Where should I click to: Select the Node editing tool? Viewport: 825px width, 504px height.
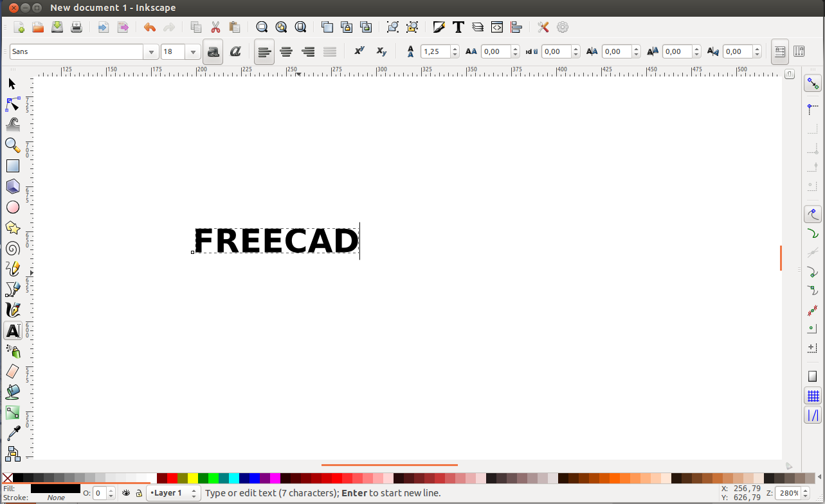[12, 104]
